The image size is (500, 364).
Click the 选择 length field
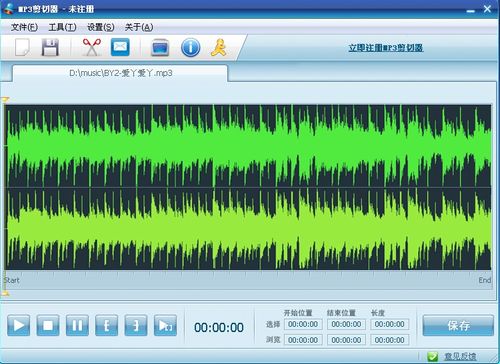pos(390,324)
